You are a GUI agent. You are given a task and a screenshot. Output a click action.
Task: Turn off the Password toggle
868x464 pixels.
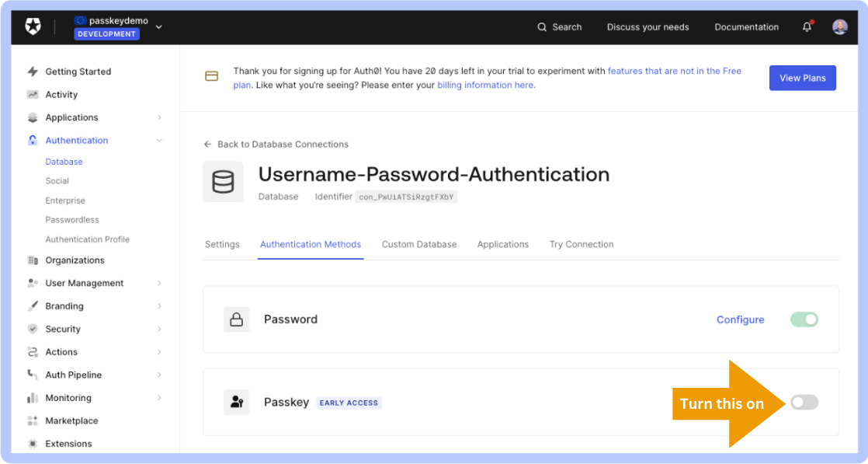(x=804, y=319)
